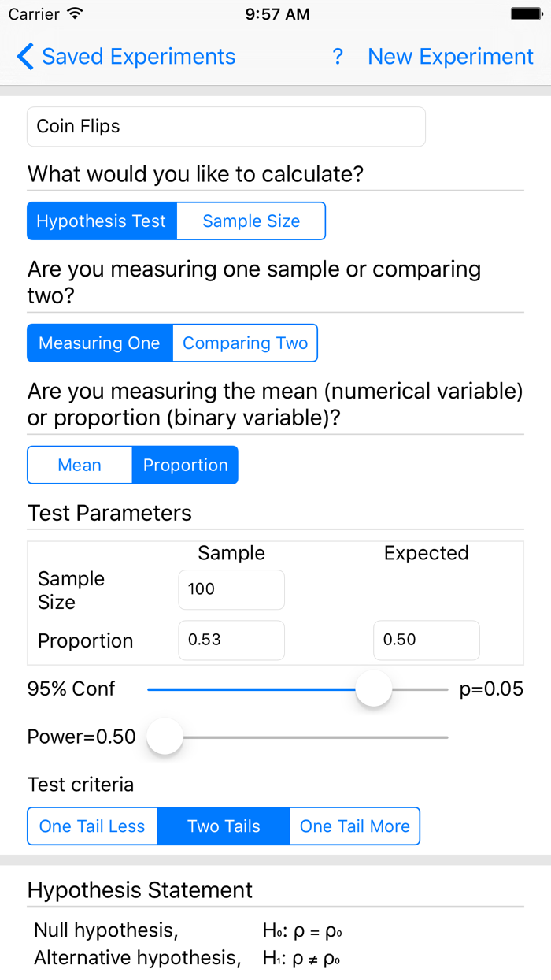Viewport: 551px width, 980px height.
Task: Switch to Comparing Two samples
Action: [x=245, y=343]
